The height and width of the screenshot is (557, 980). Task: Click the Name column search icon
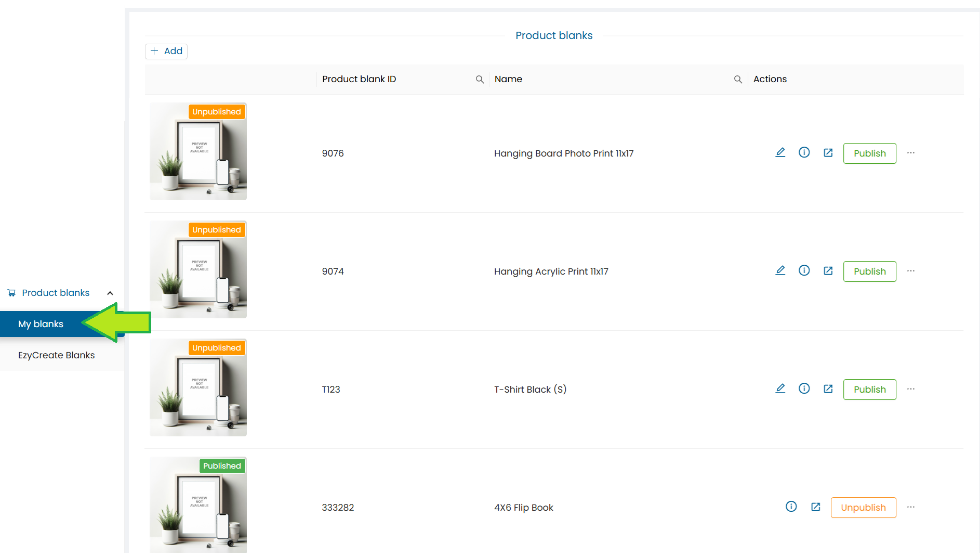point(737,80)
